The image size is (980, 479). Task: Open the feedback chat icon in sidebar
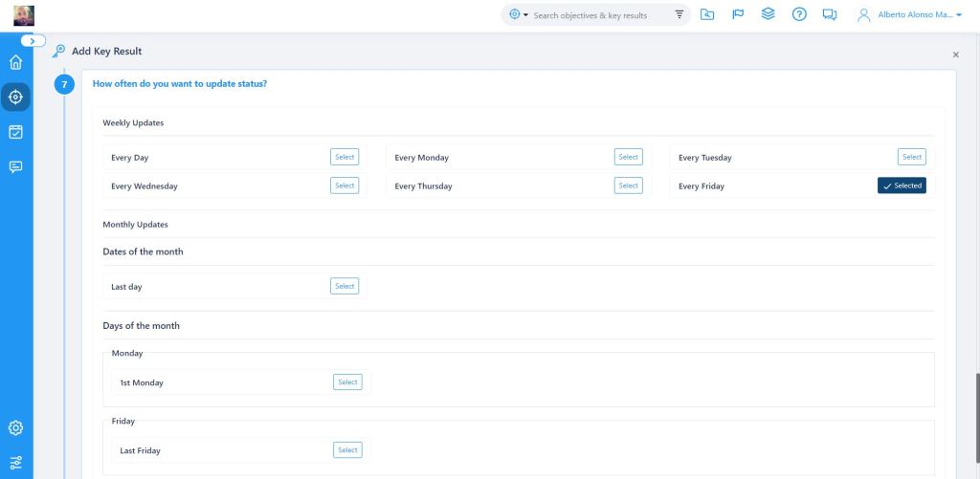[15, 166]
